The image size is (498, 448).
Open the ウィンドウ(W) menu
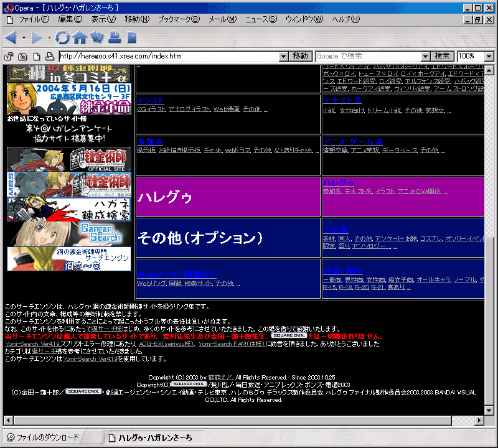pyautogui.click(x=304, y=19)
